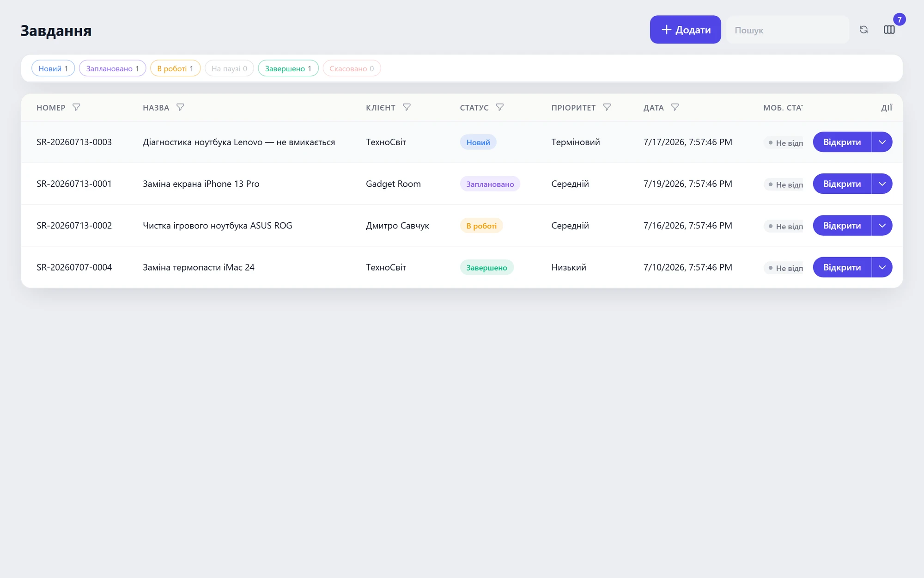
Task: Expand actions dropdown for SR-20260713-0003
Action: coord(882,142)
